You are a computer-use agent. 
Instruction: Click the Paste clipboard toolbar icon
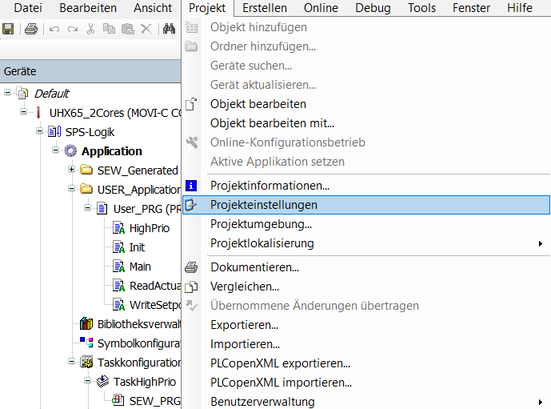(128, 29)
